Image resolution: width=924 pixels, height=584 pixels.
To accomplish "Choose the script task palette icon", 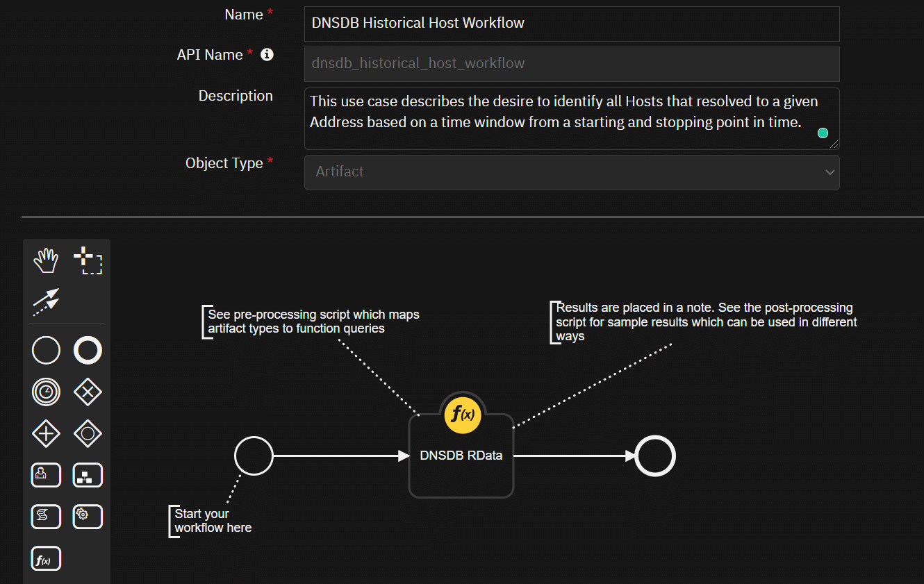I will click(46, 517).
